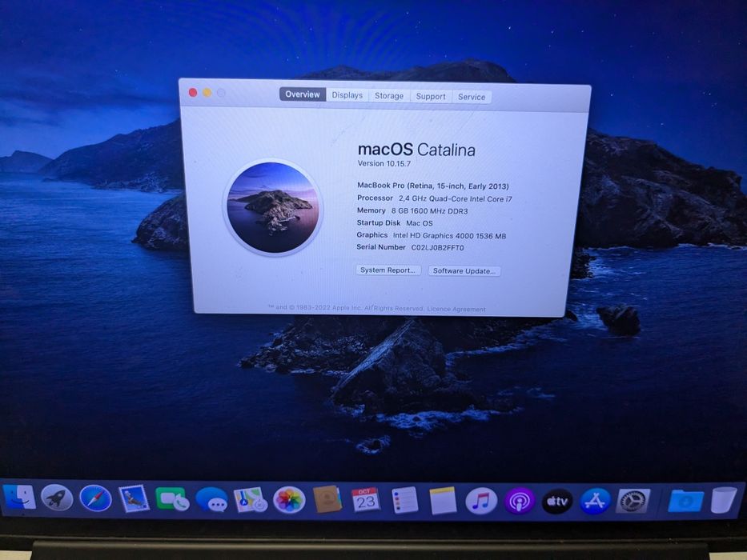
Task: Click serial number C02LJ0B2FFT0
Action: [x=437, y=248]
